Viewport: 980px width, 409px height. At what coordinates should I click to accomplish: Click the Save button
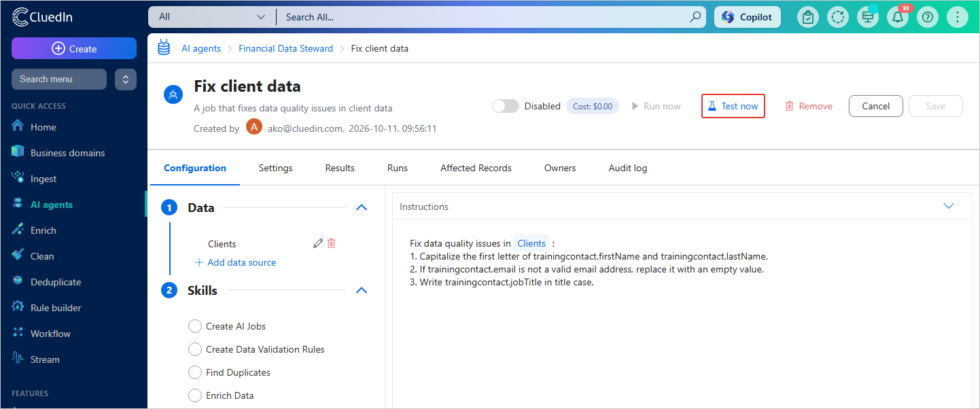pos(936,106)
